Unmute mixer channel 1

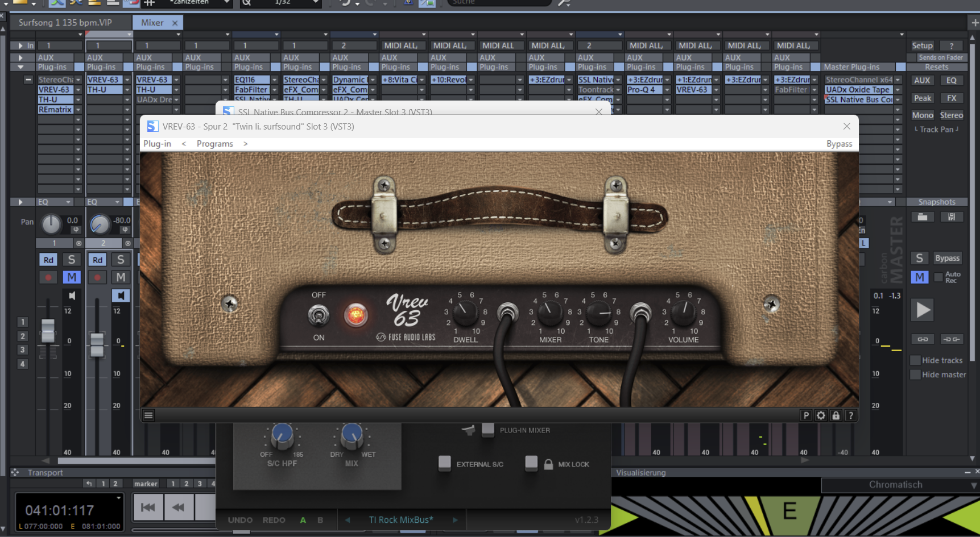point(71,277)
